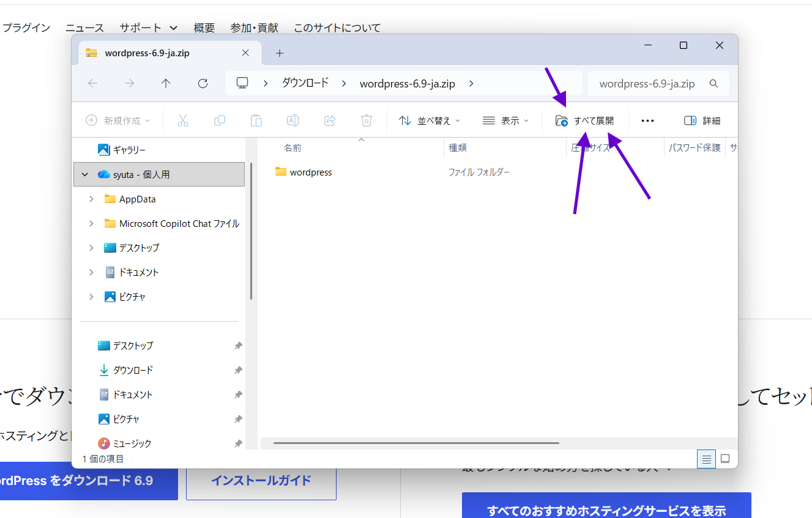Click the Refresh icon in navigation bar
This screenshot has width=812, height=518.
(x=203, y=84)
